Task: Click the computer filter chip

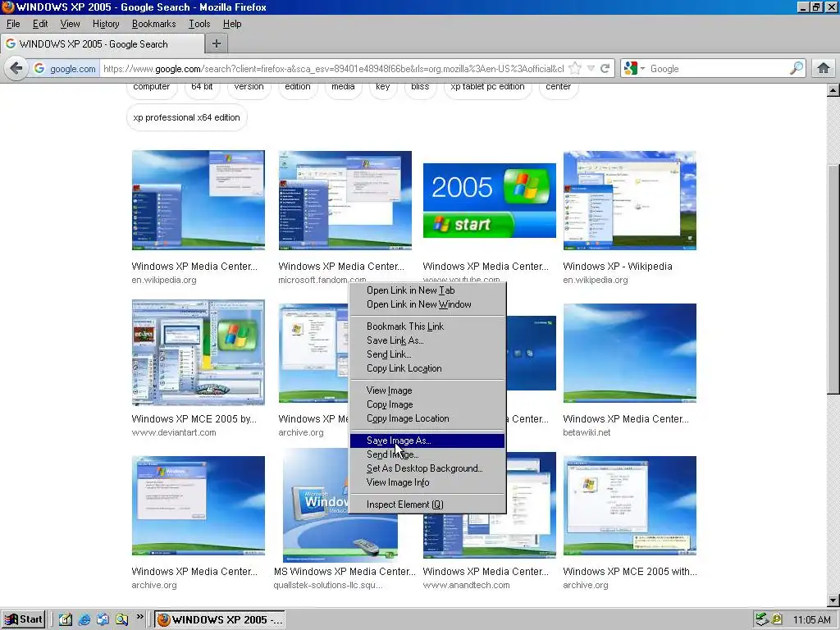Action: pos(152,89)
